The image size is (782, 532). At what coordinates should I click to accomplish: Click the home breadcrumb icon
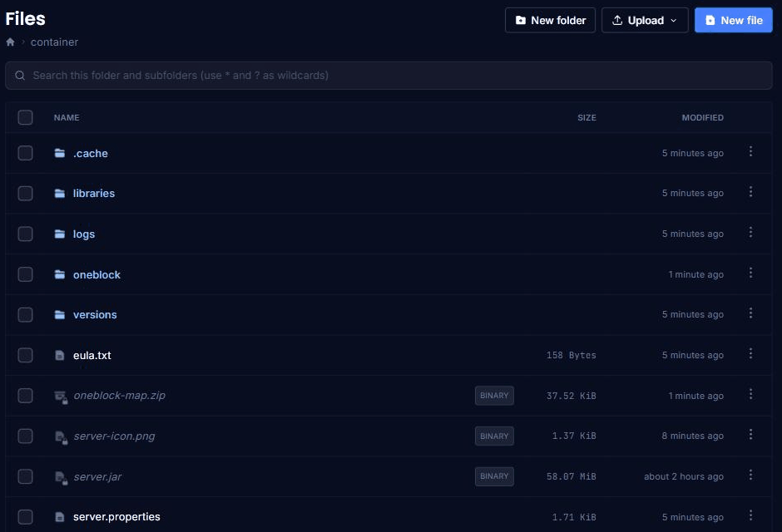click(x=10, y=42)
